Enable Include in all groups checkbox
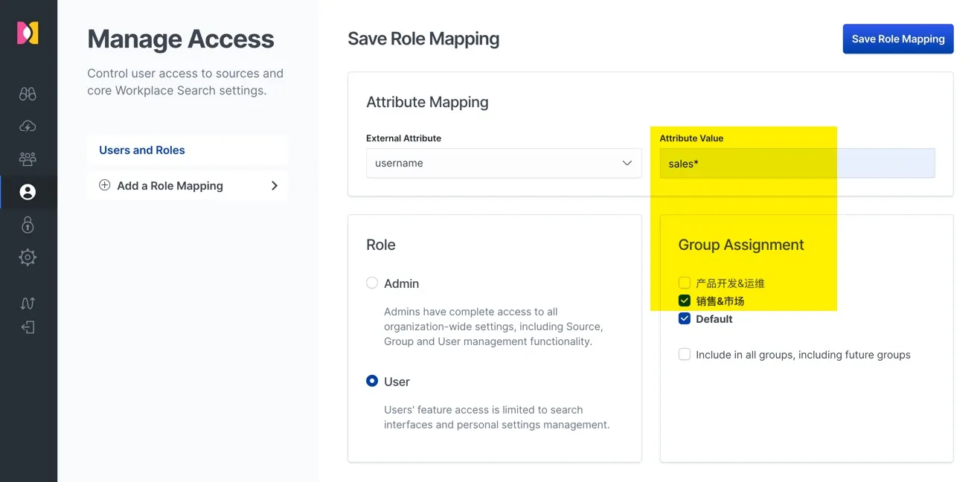This screenshot has height=482, width=980. click(x=685, y=355)
